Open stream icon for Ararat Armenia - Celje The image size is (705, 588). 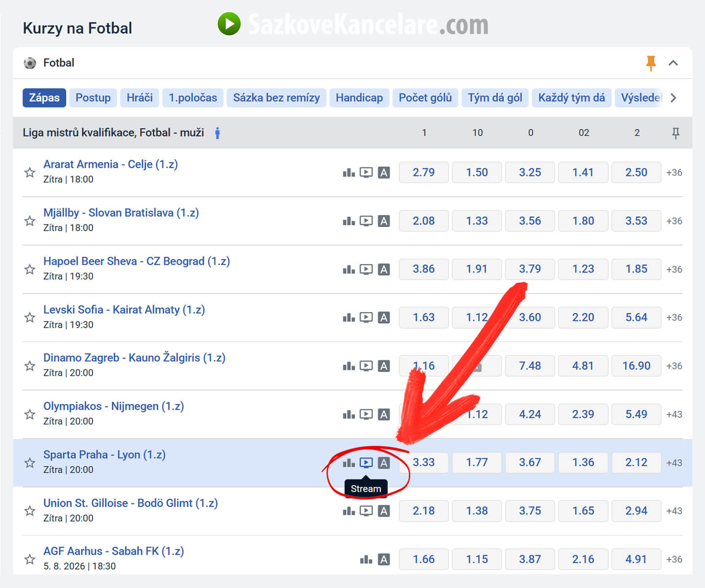tap(366, 172)
